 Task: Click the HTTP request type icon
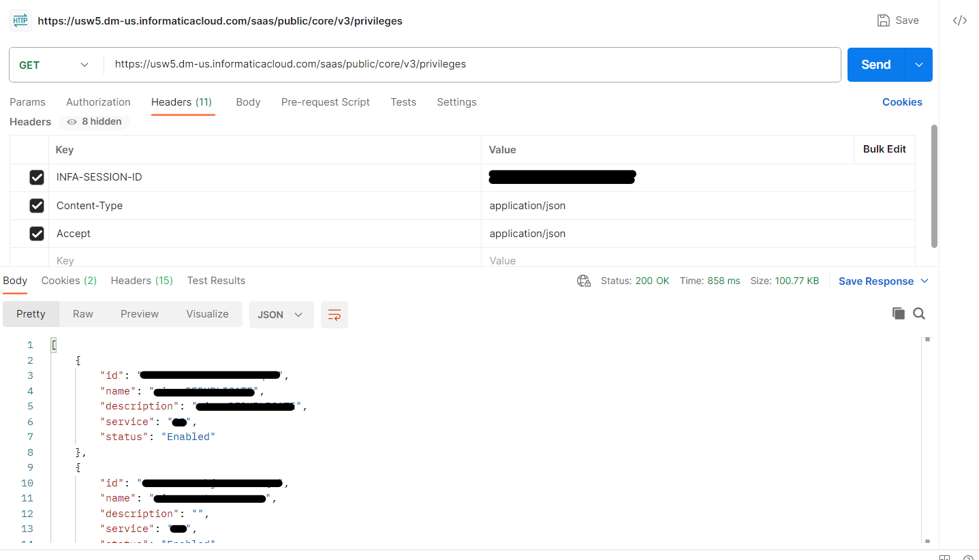(21, 20)
